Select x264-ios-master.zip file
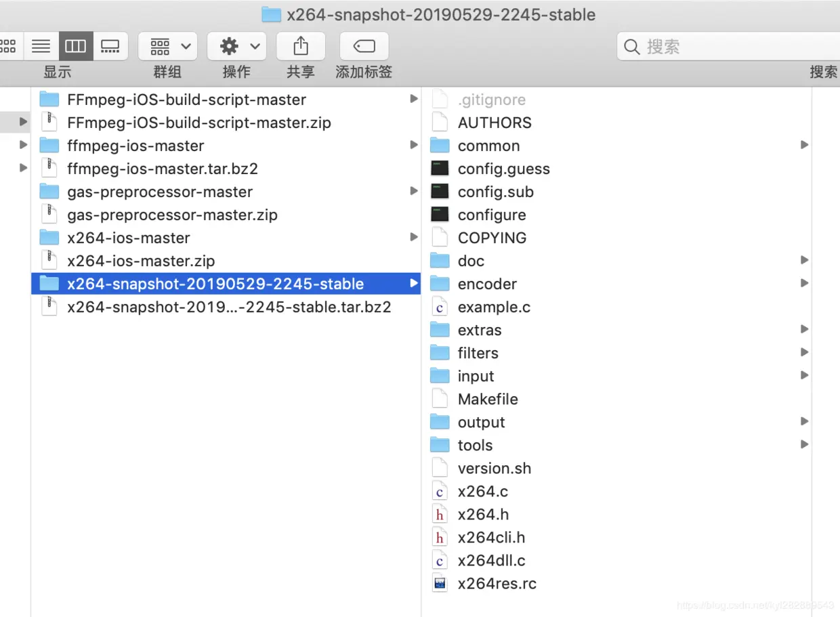The image size is (840, 617). tap(226, 261)
